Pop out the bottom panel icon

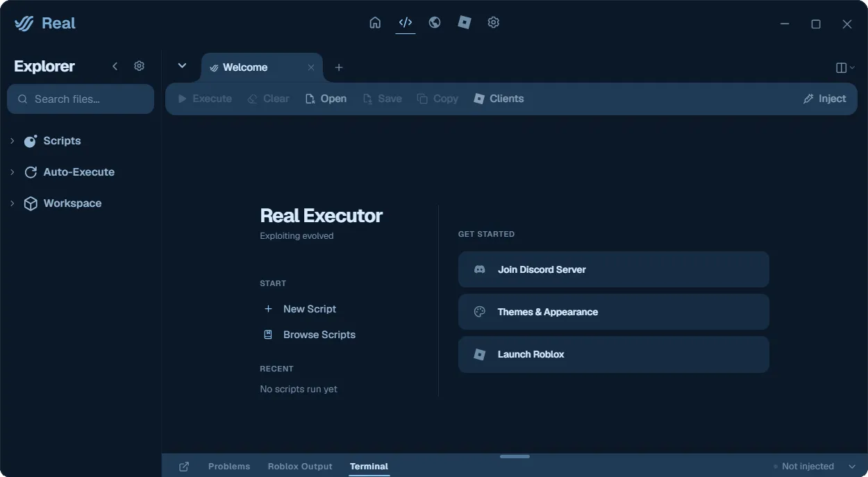[x=184, y=467]
